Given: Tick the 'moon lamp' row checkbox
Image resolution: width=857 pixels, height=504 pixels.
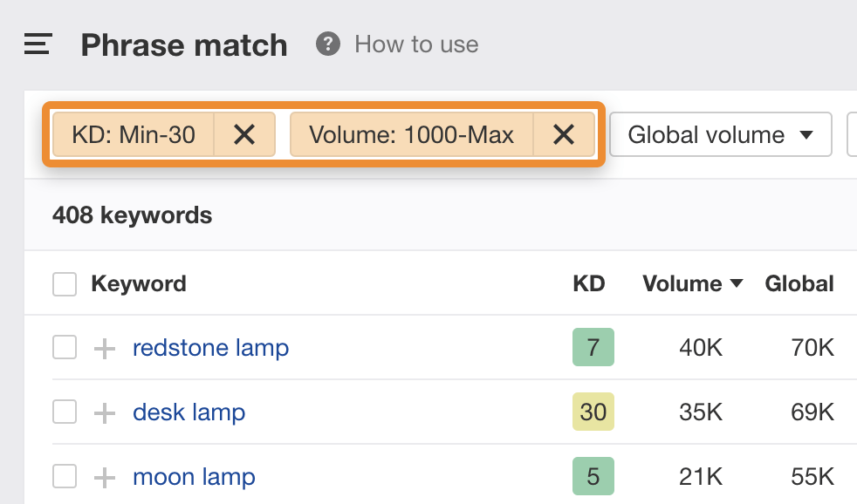Looking at the screenshot, I should 64,476.
